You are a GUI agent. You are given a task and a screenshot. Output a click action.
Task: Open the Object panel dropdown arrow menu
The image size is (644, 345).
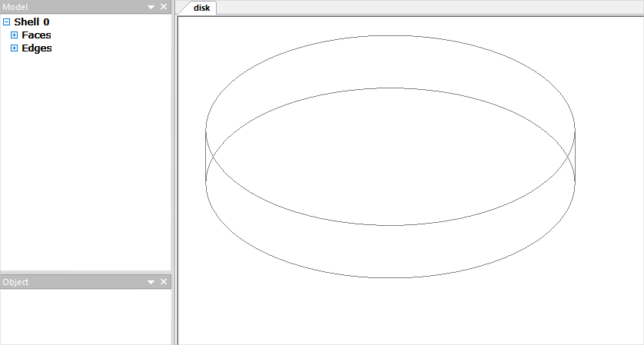click(151, 283)
